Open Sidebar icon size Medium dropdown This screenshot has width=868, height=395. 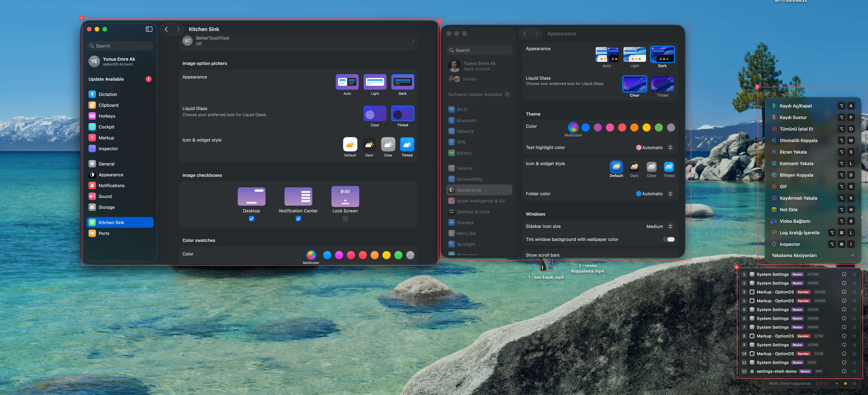[x=659, y=226]
